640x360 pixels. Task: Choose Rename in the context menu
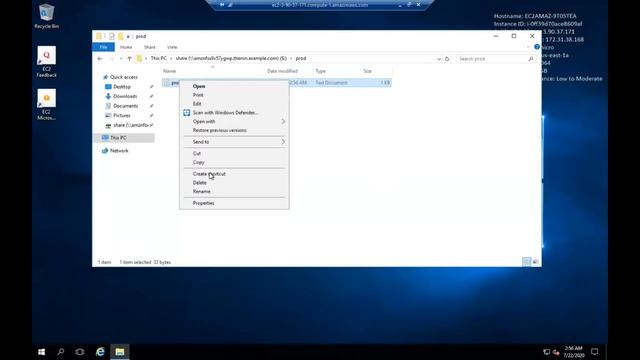[x=234, y=191]
